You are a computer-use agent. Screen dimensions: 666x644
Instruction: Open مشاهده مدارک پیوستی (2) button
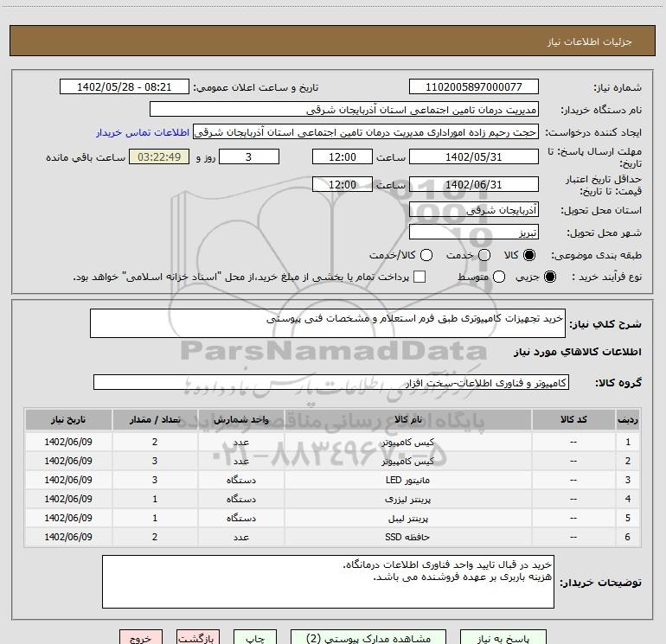click(368, 638)
